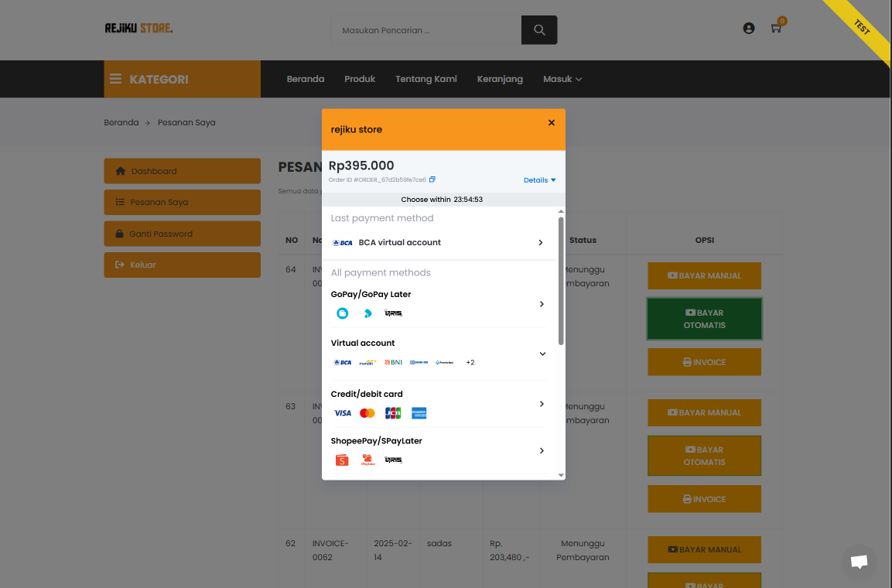Click the search magnifier icon
Screen dimensions: 892x588
[x=538, y=29]
